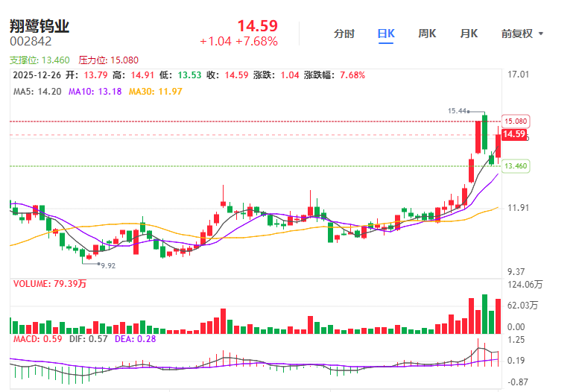Click the MACD: 0.59 label

pyautogui.click(x=38, y=339)
